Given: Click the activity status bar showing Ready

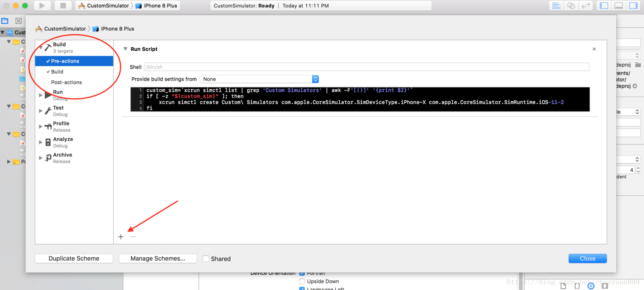Looking at the screenshot, I should pos(321,6).
